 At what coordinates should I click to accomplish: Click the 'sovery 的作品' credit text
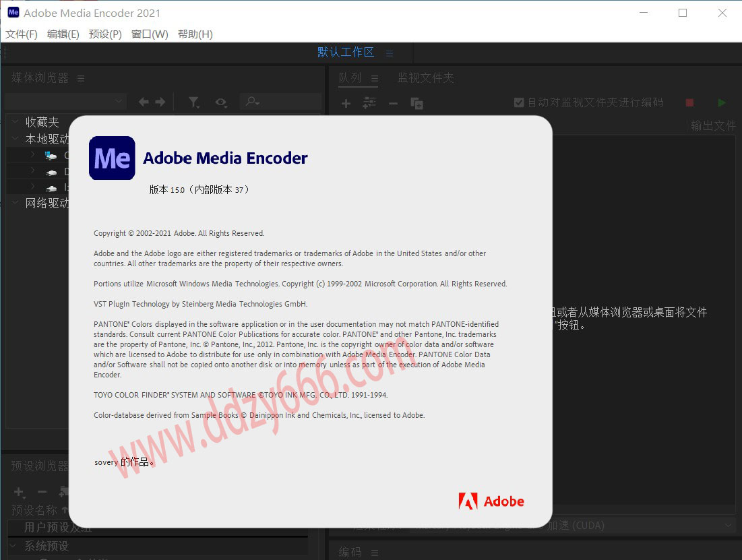(x=124, y=462)
